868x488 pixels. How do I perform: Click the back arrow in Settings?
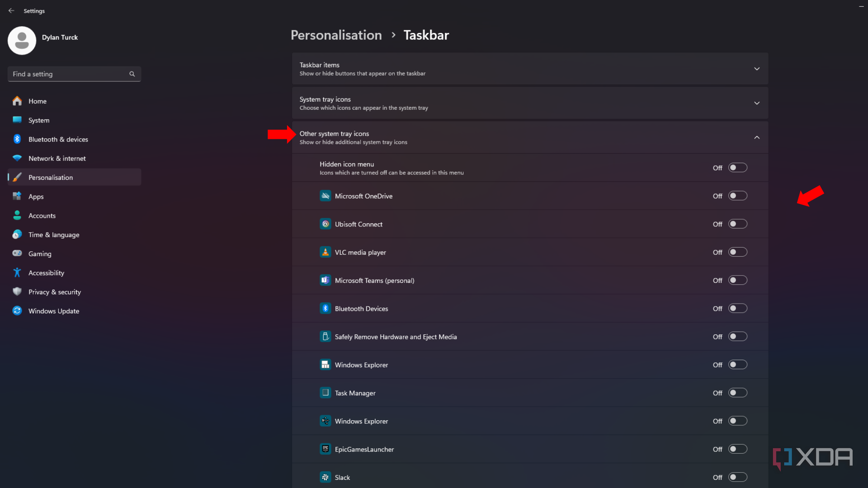pyautogui.click(x=11, y=10)
